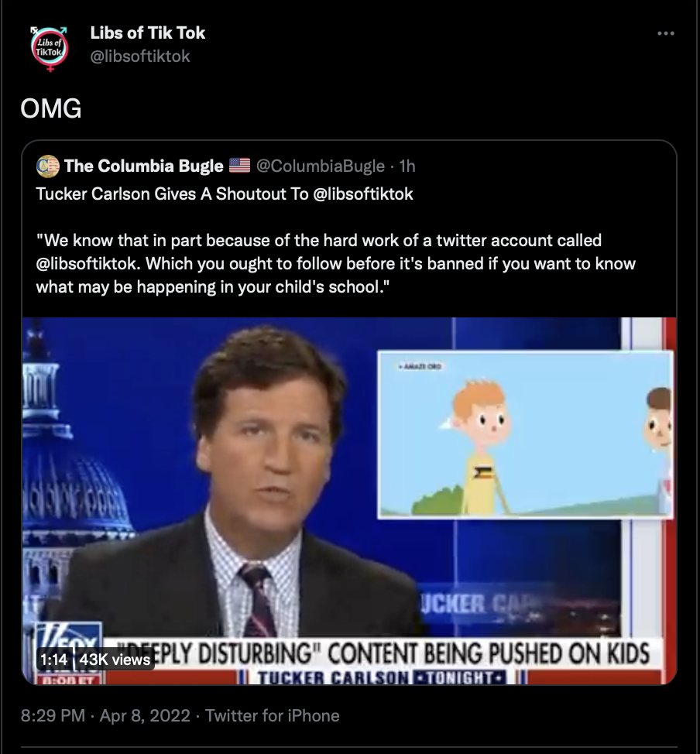Click the Twitter for iPhone source link
The height and width of the screenshot is (754, 700).
click(273, 715)
